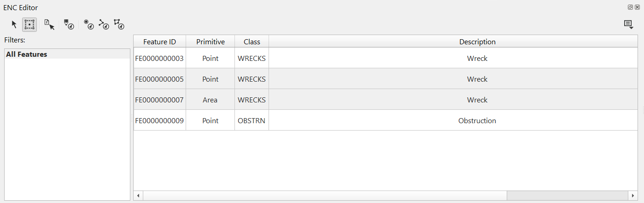Screen dimensions: 644x203
Task: Choose the create point feature tool
Action: [x=89, y=24]
